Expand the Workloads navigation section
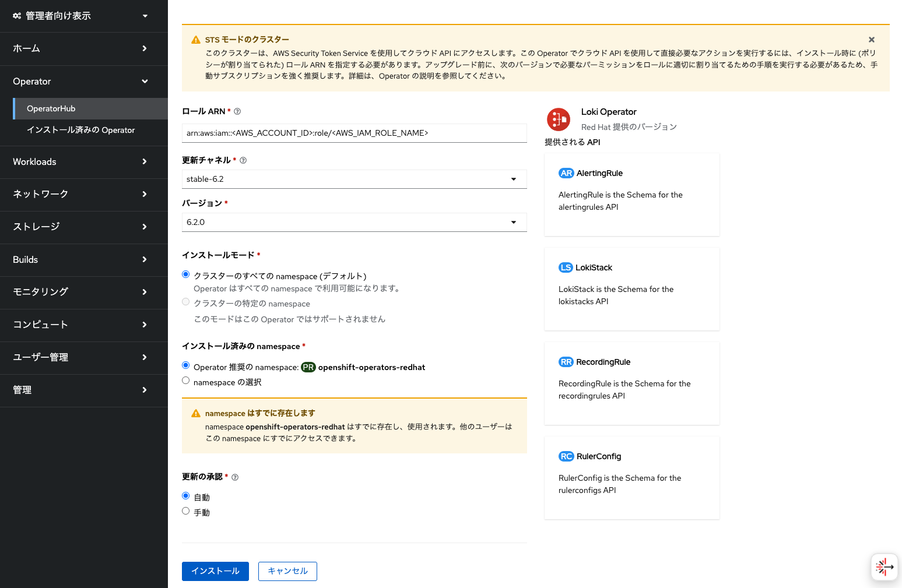The image size is (902, 588). [84, 162]
